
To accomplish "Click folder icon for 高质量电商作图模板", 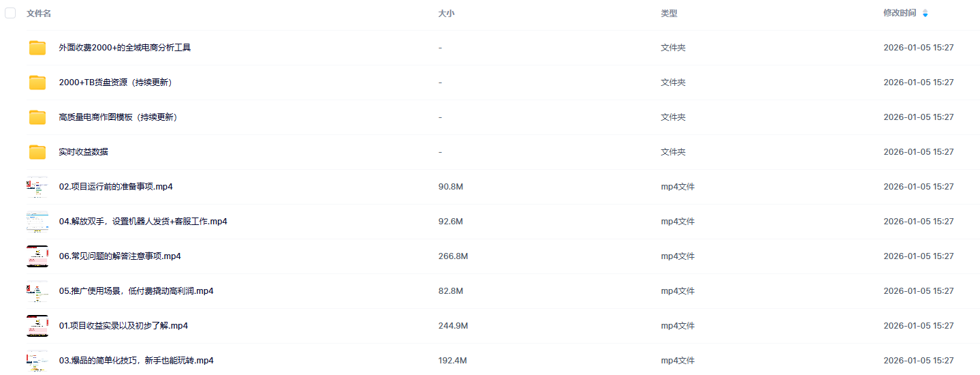I will [37, 117].
